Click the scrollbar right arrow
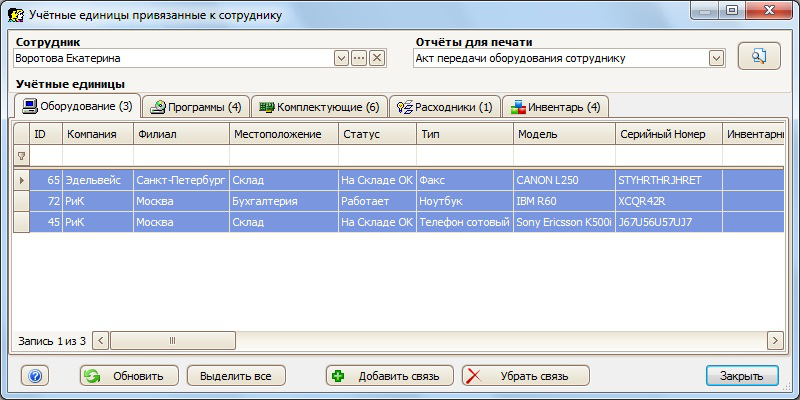800x400 pixels. click(776, 340)
